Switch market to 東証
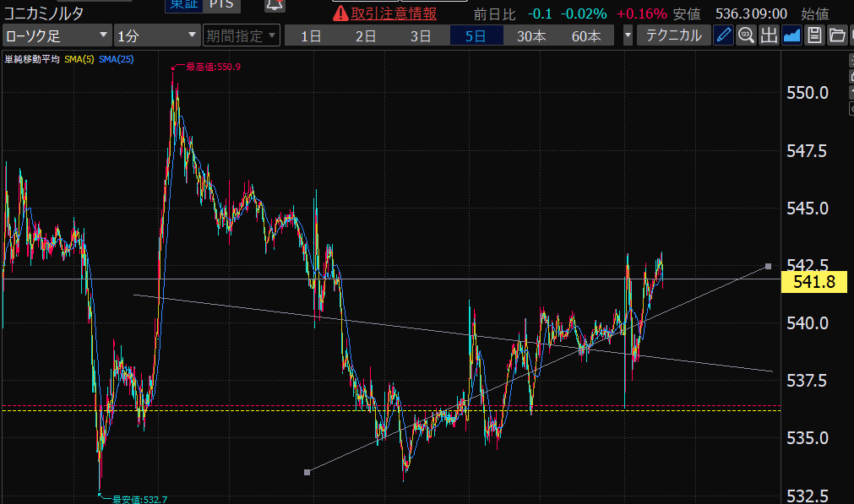Image resolution: width=854 pixels, height=504 pixels. 183,5
